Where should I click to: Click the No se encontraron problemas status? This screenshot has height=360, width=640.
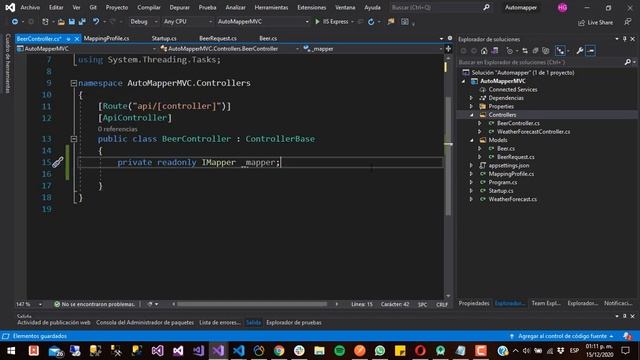tap(94, 304)
